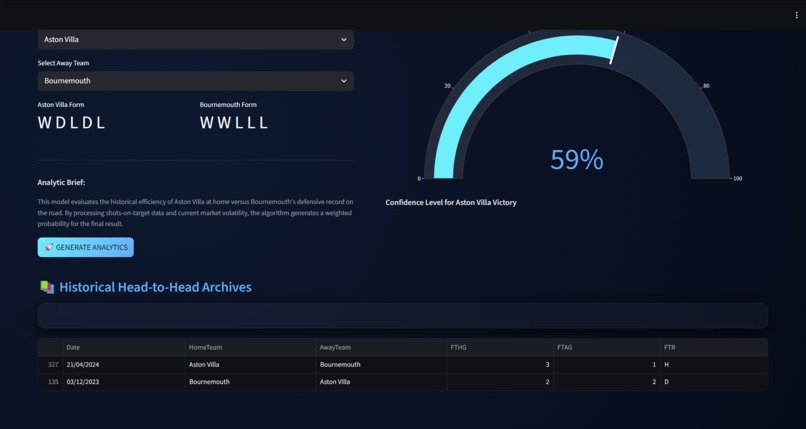Click the Select Away Team label
The height and width of the screenshot is (429, 806).
click(x=63, y=63)
